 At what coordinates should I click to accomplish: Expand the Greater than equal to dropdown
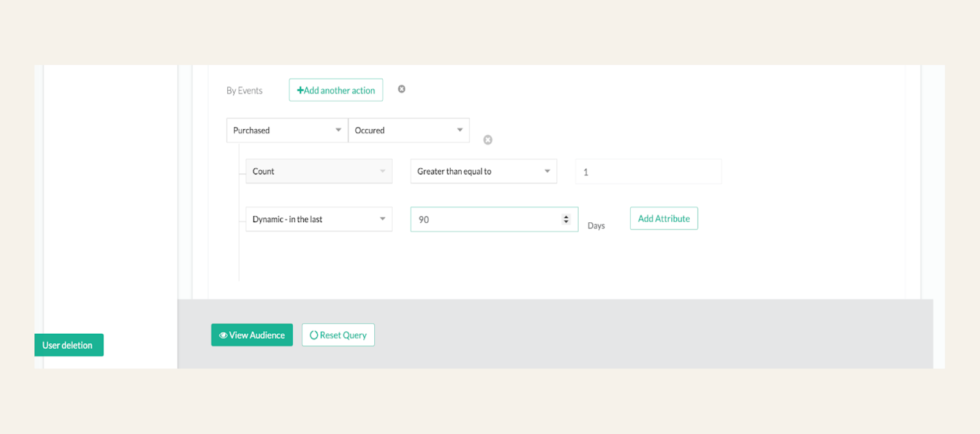tap(484, 171)
